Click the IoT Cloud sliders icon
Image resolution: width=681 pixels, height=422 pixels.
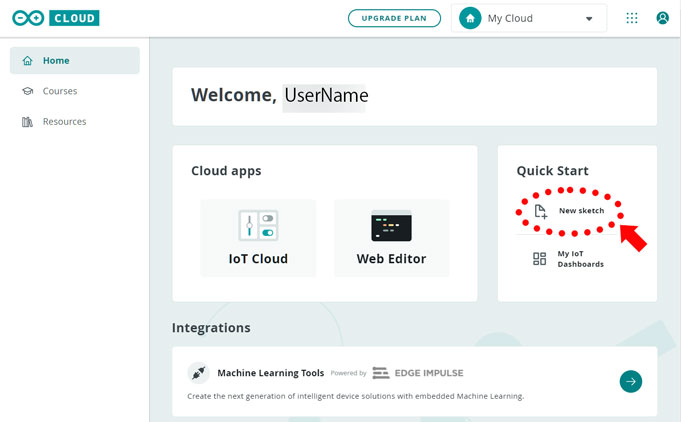pyautogui.click(x=258, y=225)
